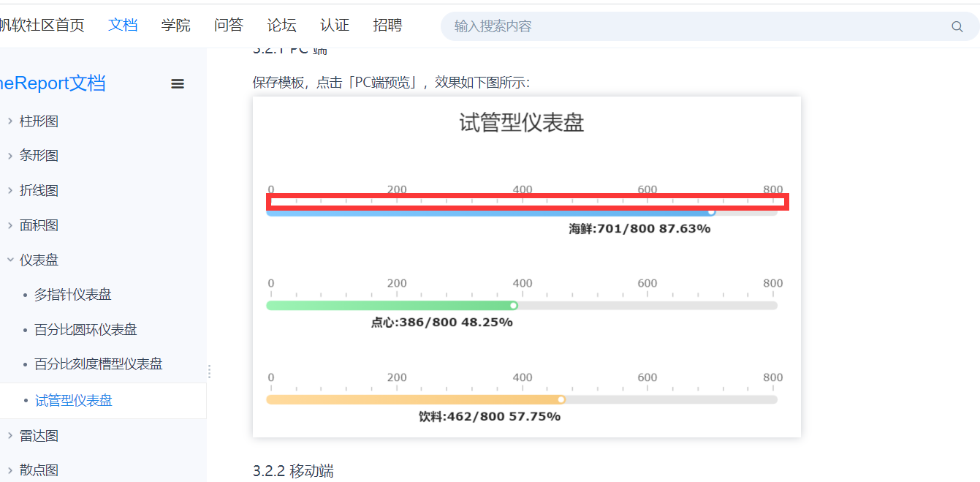This screenshot has width=980, height=482.
Task: Open the 论坛 navigation item
Action: pos(281,25)
